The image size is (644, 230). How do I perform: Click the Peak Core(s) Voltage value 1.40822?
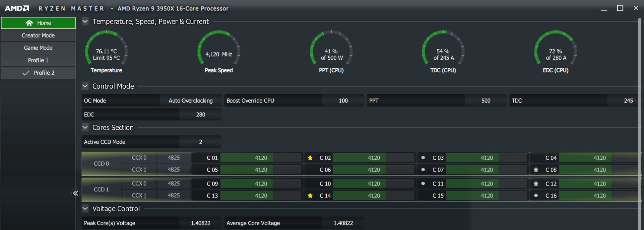[x=201, y=223]
